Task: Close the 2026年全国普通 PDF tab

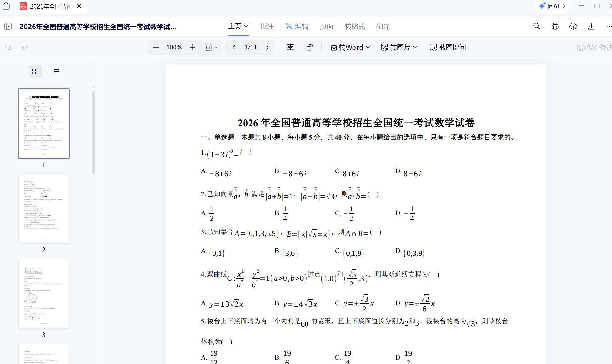Action: tap(79, 6)
